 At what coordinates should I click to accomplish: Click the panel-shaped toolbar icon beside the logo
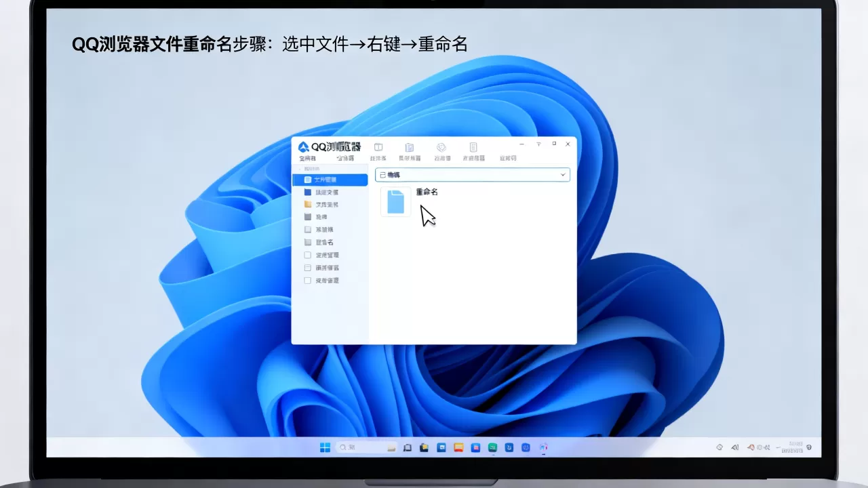(378, 147)
